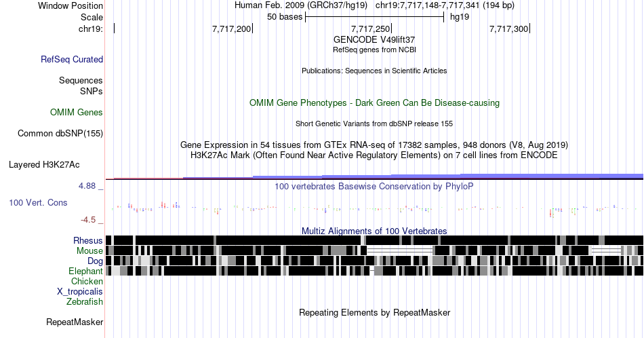Select the Mouse alignment row label

(89, 250)
